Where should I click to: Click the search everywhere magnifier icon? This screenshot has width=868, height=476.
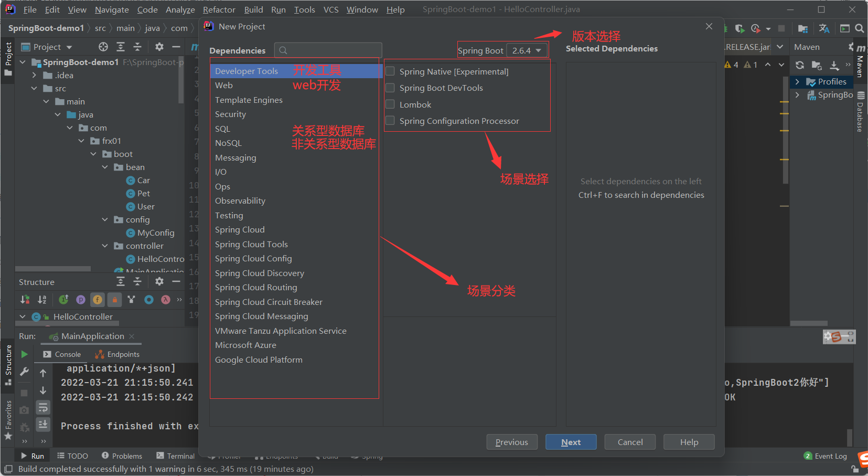[x=860, y=28]
